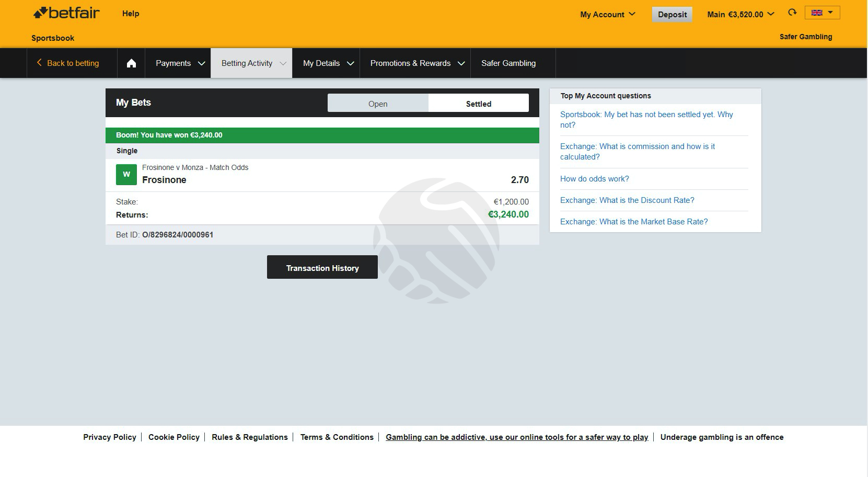Expand the Betting Activity menu
This screenshot has height=477, width=868.
251,63
